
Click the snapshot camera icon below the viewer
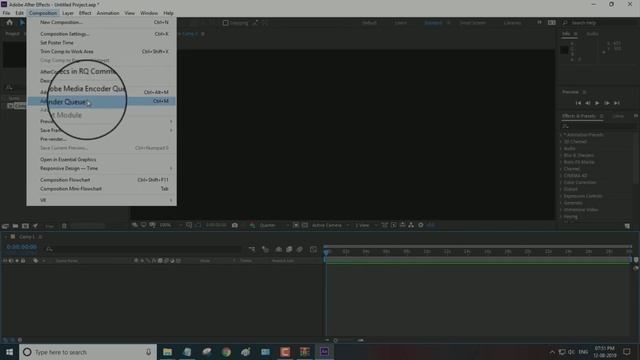[235, 225]
